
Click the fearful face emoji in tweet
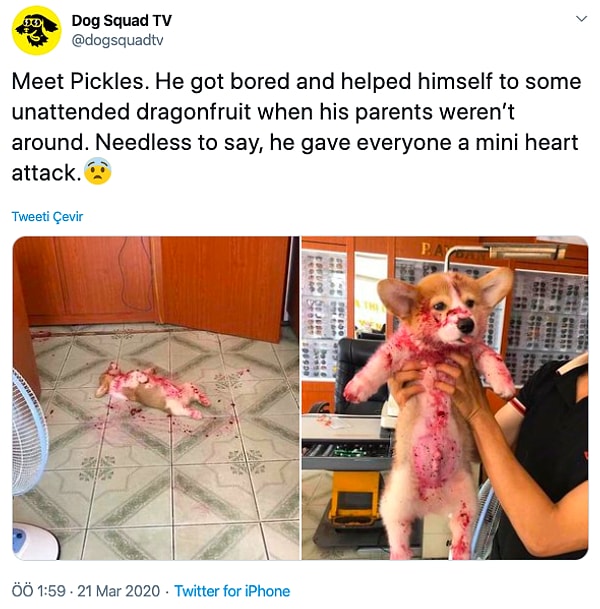[98, 171]
